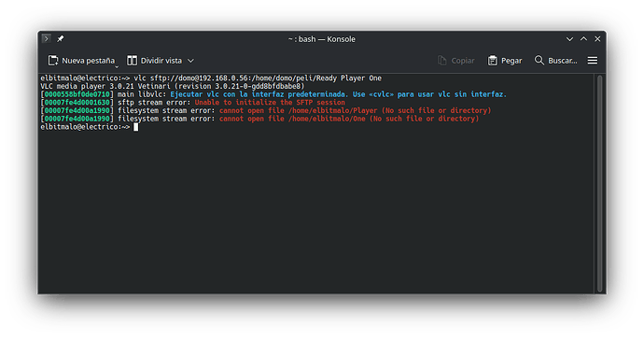Click the Copiar button
The image size is (644, 339).
pos(455,61)
